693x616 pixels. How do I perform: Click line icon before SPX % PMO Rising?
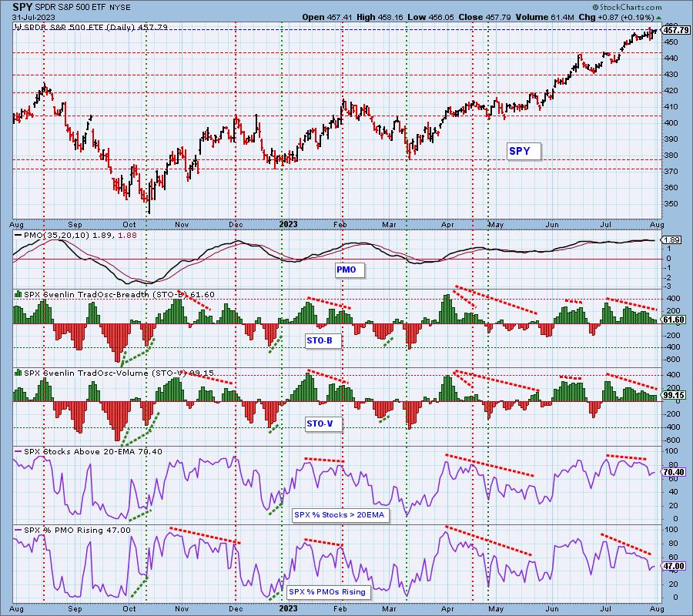point(18,530)
